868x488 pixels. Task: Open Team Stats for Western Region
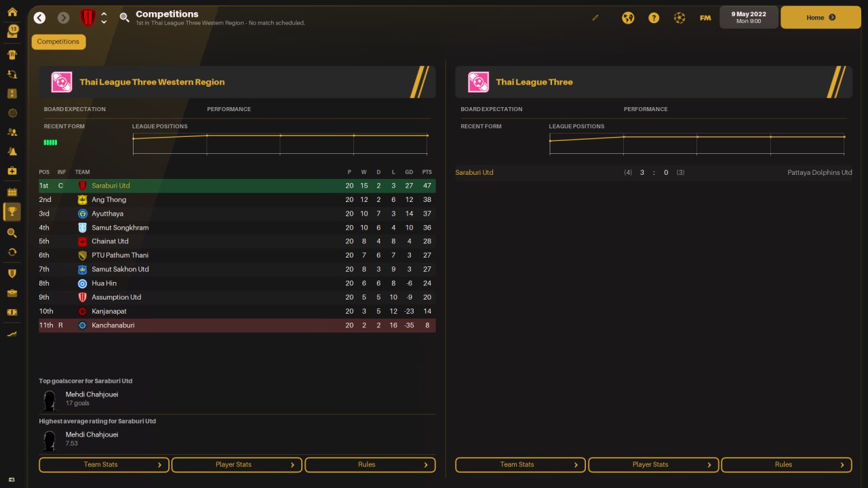104,465
